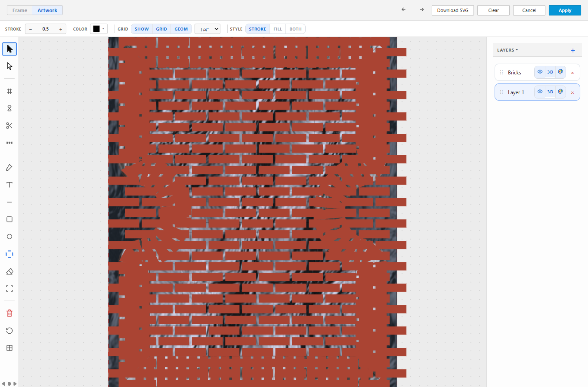
Task: Select the pen drawing tool
Action: coord(9,168)
